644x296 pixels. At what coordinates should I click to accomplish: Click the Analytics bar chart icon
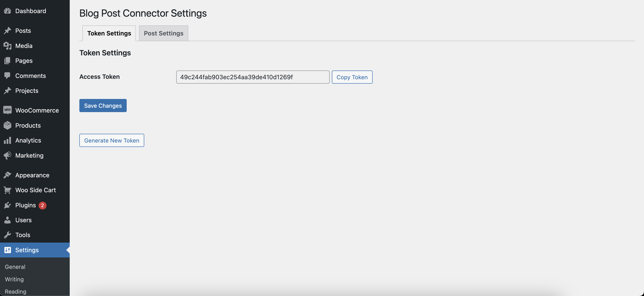(7, 140)
